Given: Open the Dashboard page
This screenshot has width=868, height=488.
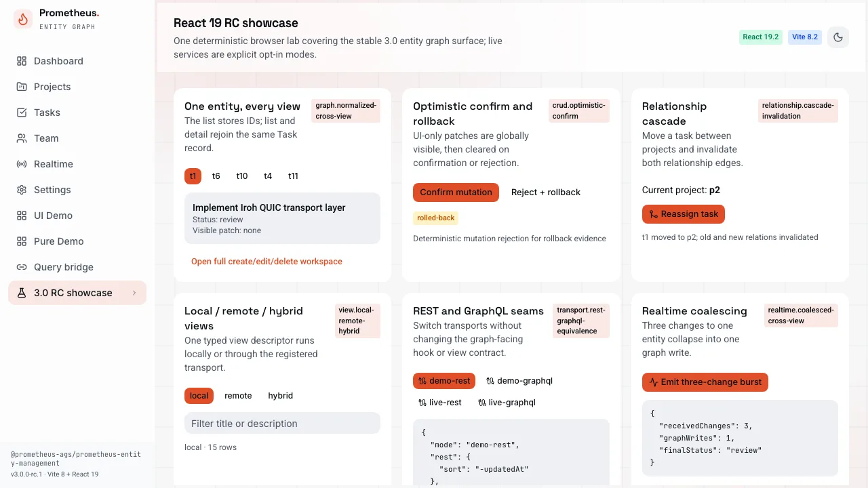Looking at the screenshot, I should [x=77, y=61].
